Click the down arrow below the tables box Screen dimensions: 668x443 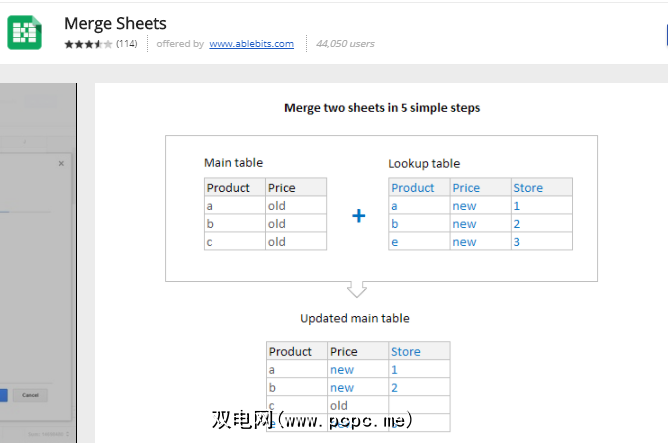(x=357, y=289)
